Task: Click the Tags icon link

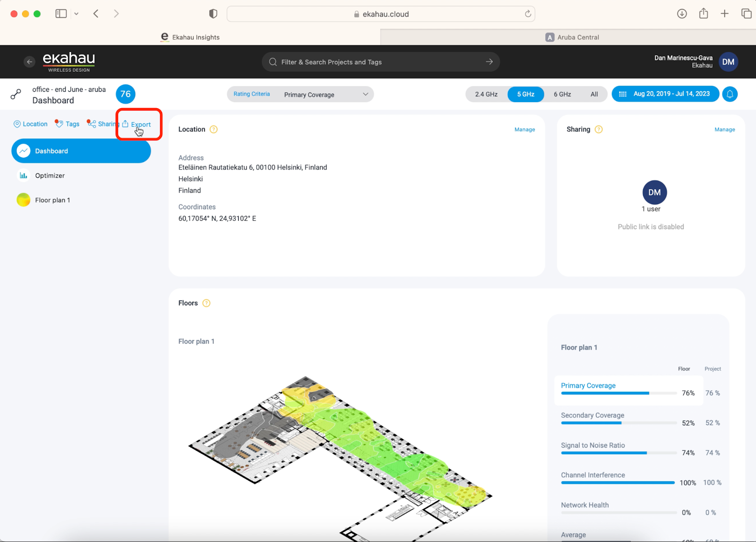Action: pyautogui.click(x=67, y=124)
